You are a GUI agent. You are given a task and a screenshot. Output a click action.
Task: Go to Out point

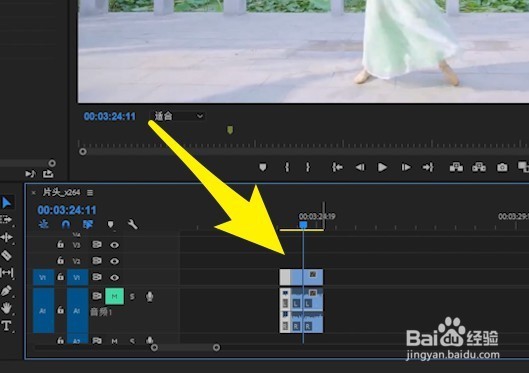tap(428, 167)
